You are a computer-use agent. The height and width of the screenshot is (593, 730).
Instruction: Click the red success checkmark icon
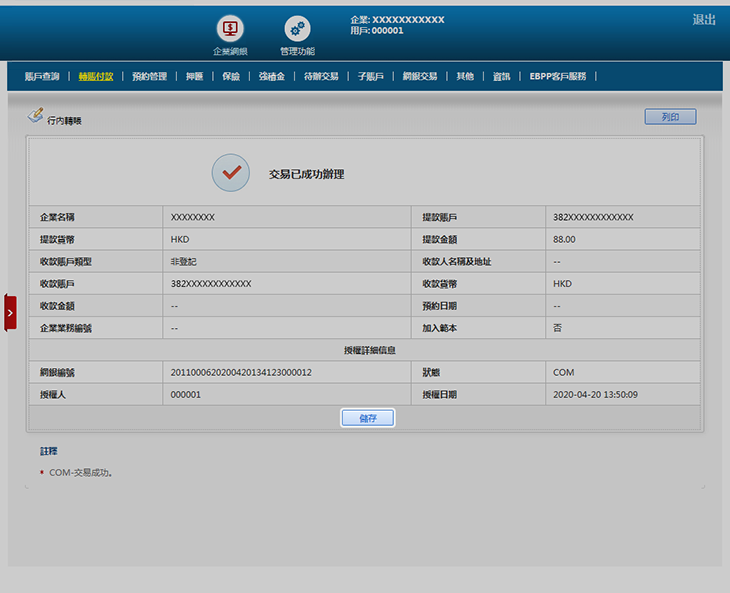231,173
